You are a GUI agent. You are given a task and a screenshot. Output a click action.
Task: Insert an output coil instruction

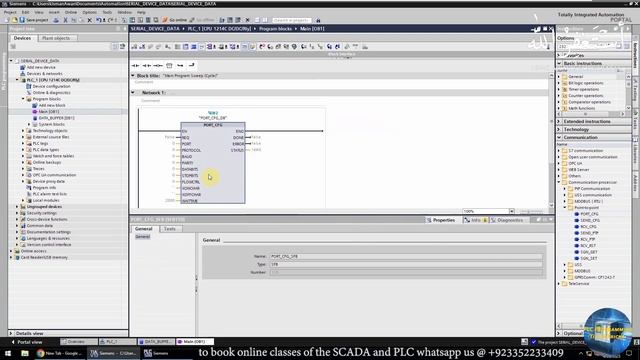(158, 65)
